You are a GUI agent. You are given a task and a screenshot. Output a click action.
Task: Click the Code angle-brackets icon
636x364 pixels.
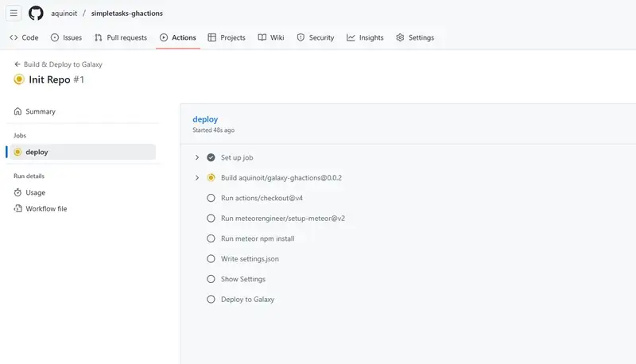pos(14,37)
